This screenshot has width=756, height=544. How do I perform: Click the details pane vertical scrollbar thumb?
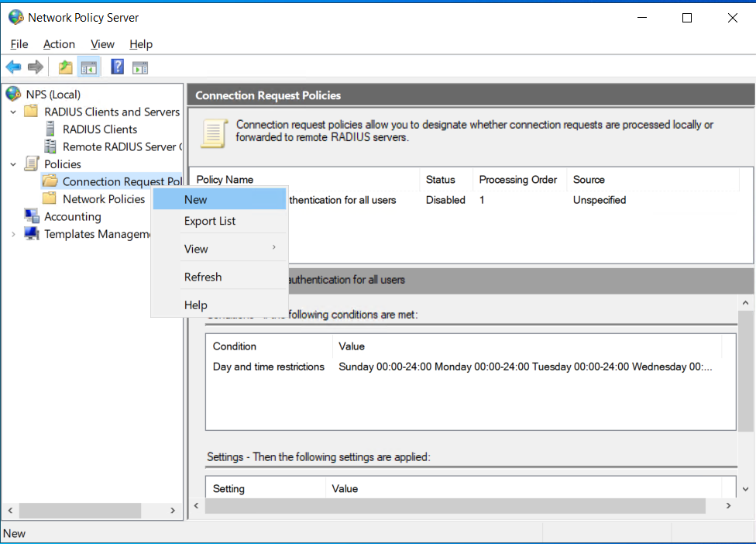[x=745, y=371]
